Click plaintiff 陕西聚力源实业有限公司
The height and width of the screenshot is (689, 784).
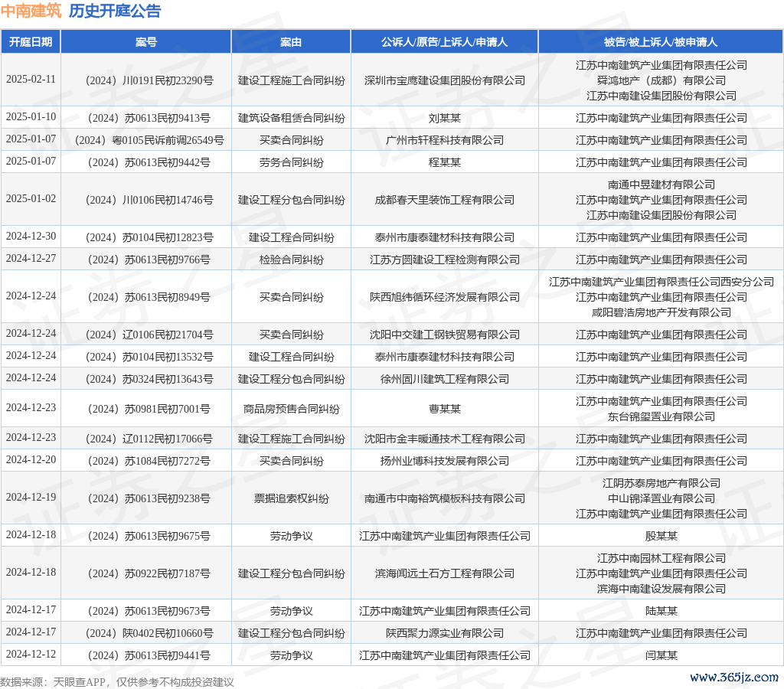click(445, 633)
